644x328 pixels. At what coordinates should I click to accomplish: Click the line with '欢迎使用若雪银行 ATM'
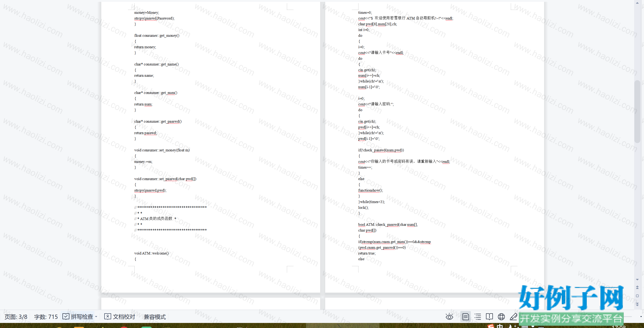406,18
